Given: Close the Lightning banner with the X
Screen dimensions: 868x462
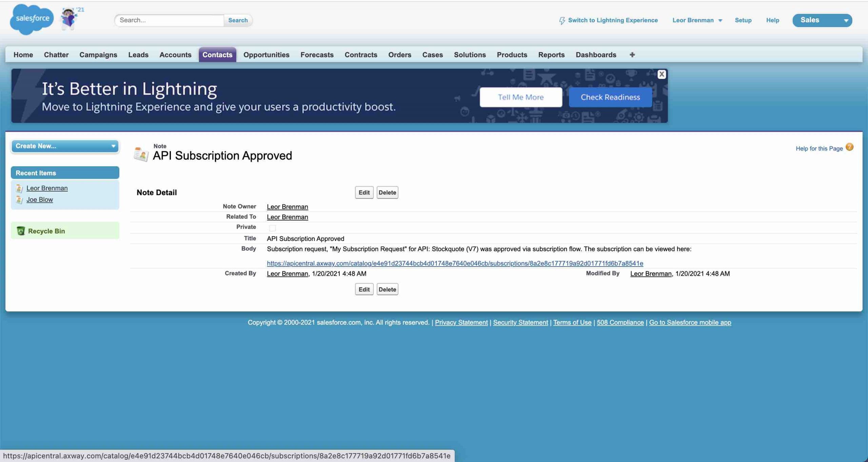Looking at the screenshot, I should click(661, 74).
